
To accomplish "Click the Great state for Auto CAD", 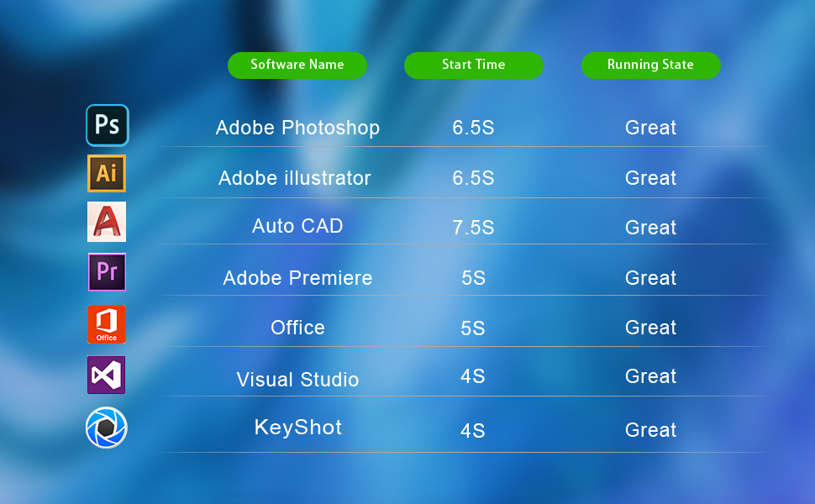I will [x=651, y=228].
